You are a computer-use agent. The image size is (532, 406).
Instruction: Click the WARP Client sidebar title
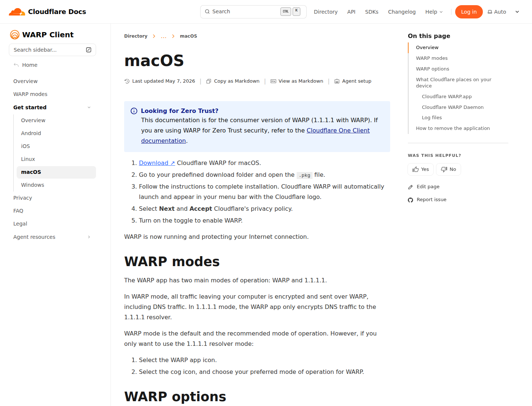pyautogui.click(x=48, y=35)
